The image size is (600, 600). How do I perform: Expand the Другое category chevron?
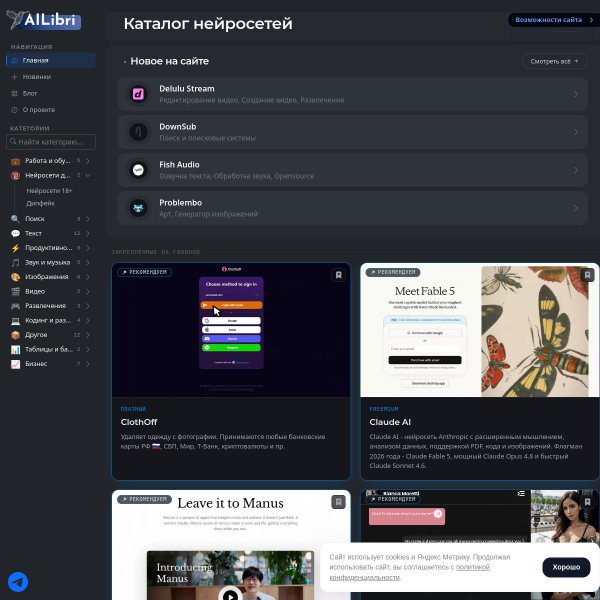pos(88,335)
